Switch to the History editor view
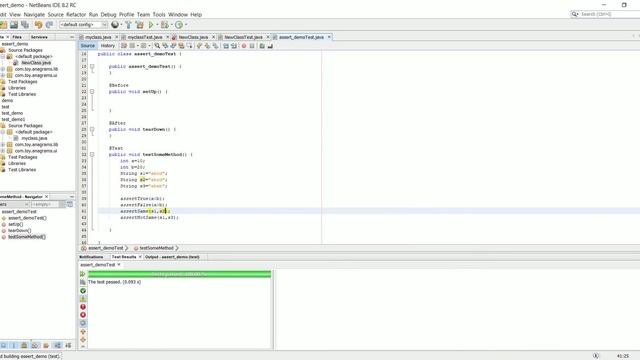 click(x=108, y=46)
